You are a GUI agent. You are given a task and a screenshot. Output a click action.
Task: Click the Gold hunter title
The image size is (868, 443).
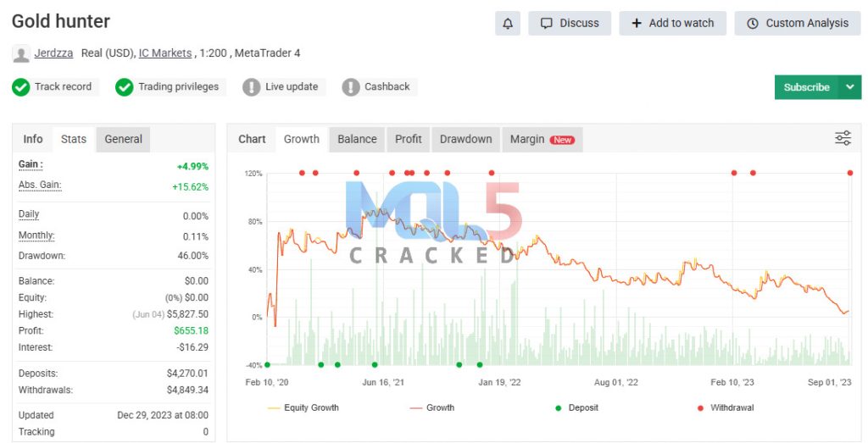click(x=61, y=21)
